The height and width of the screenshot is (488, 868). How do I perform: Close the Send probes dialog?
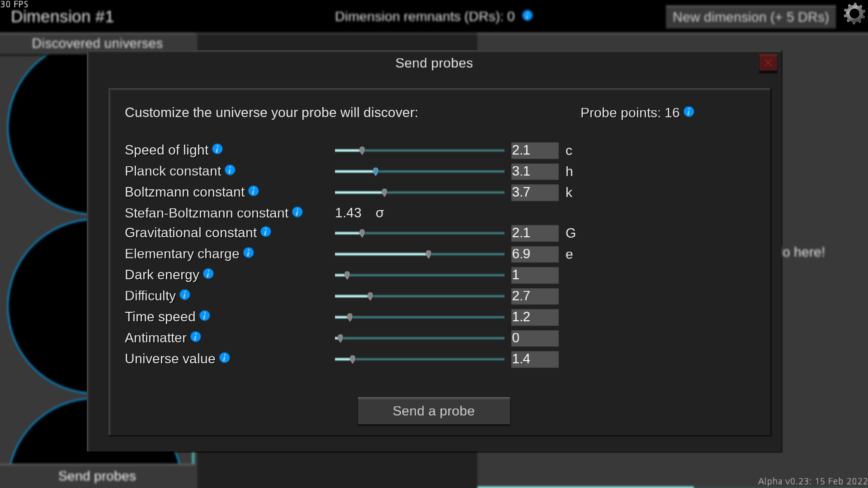click(768, 63)
